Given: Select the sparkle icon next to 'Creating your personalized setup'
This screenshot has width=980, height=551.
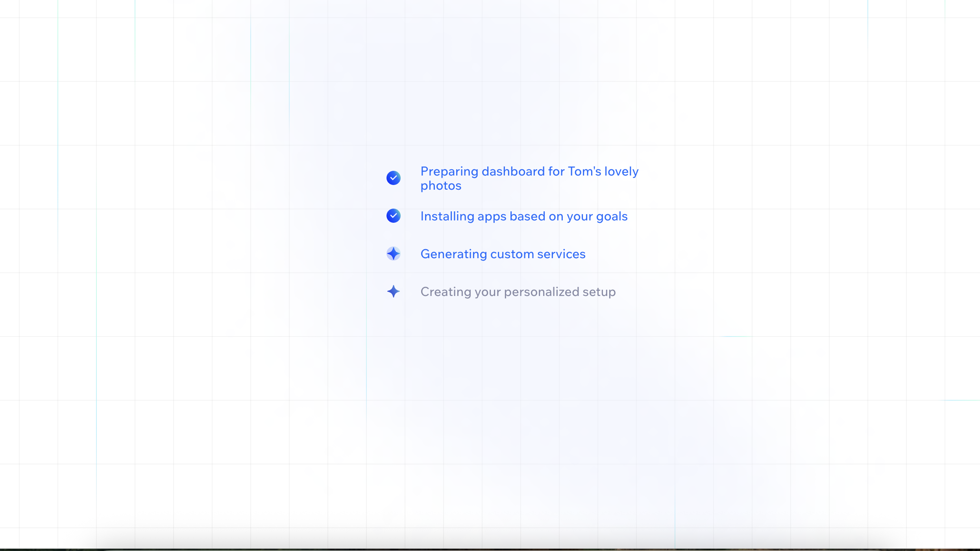Looking at the screenshot, I should tap(393, 292).
